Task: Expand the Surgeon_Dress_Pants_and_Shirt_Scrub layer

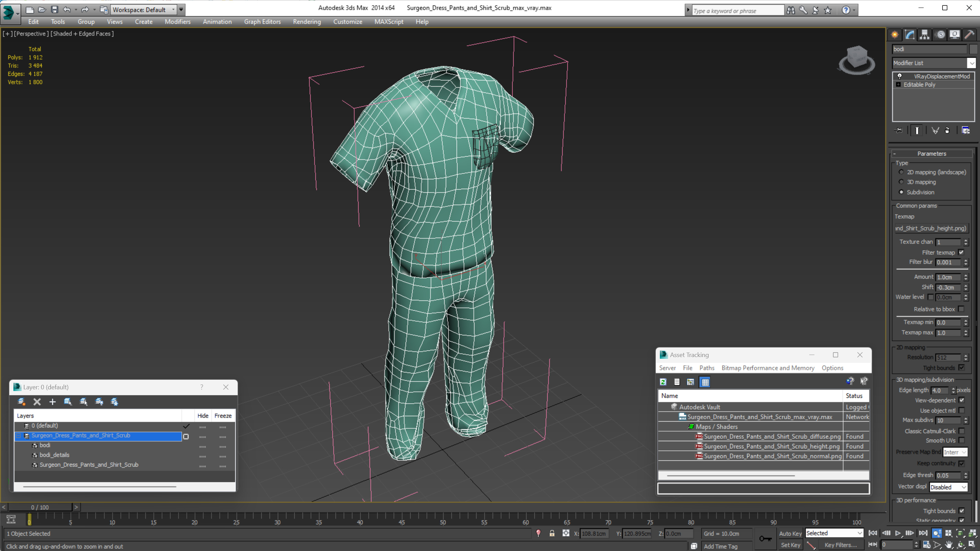Action: (20, 435)
